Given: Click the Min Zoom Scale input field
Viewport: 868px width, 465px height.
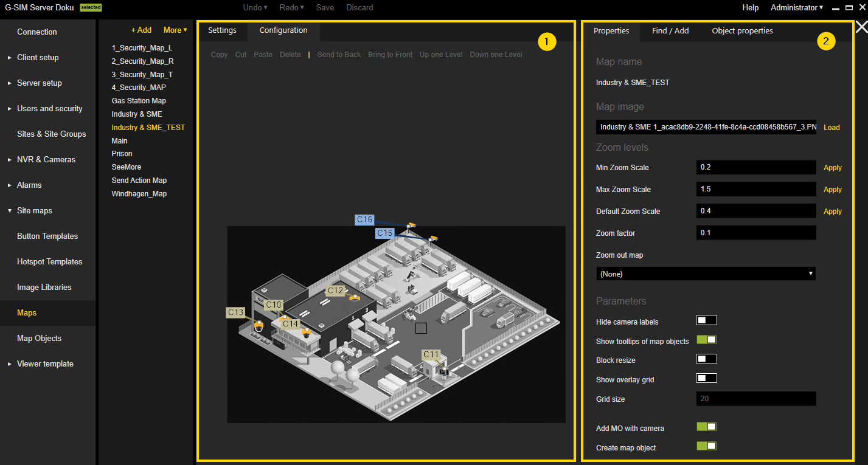Looking at the screenshot, I should [x=755, y=167].
